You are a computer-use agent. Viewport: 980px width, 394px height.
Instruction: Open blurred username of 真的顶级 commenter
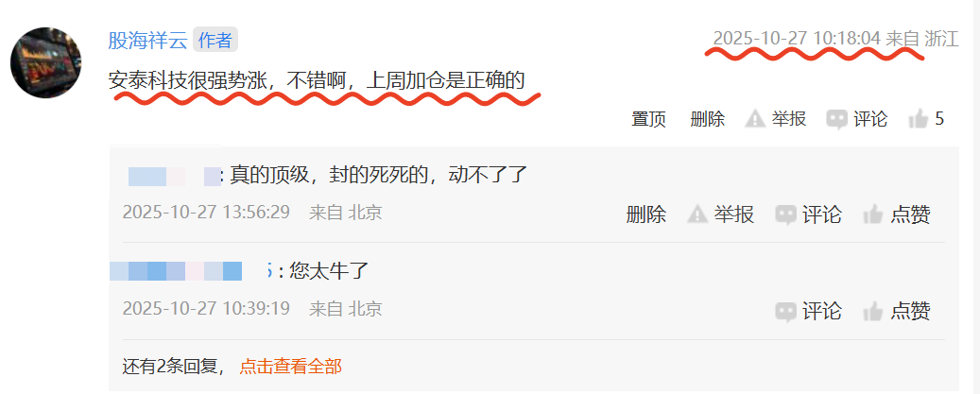(x=175, y=176)
